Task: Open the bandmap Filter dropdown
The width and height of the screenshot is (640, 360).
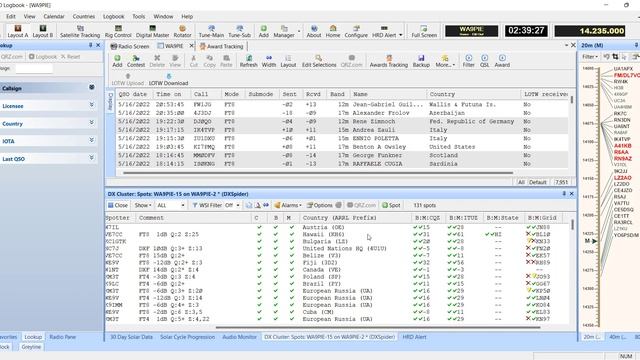Action: (590, 57)
